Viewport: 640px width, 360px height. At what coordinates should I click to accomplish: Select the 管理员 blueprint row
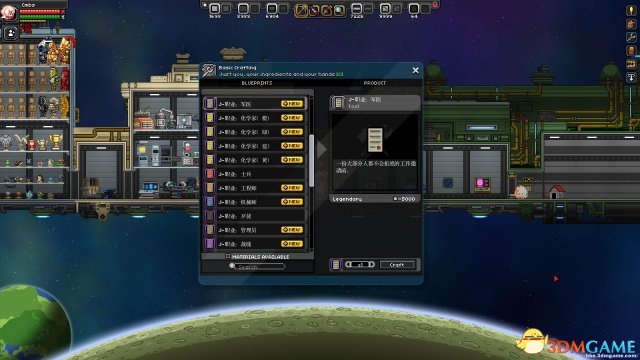255,230
